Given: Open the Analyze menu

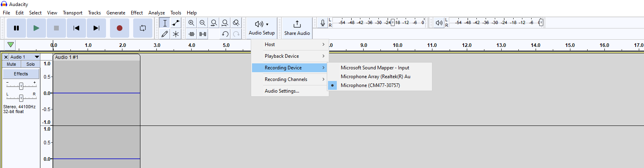Looking at the screenshot, I should (157, 12).
